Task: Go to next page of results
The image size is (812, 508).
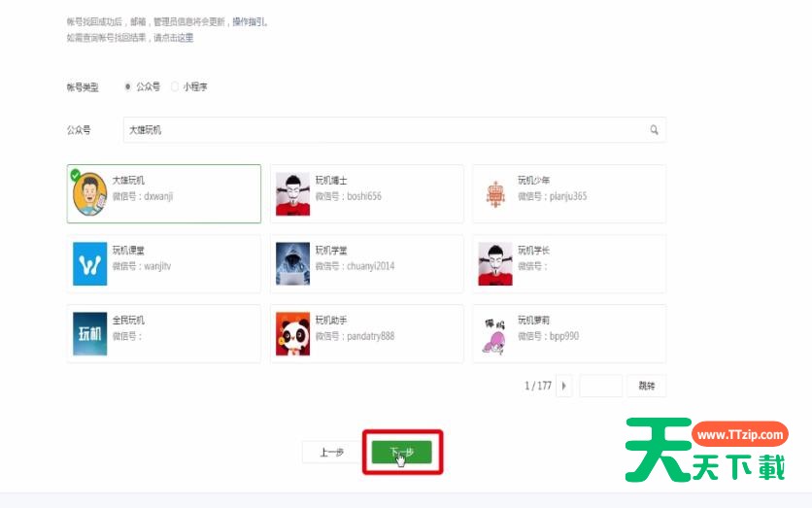Action: coord(565,386)
